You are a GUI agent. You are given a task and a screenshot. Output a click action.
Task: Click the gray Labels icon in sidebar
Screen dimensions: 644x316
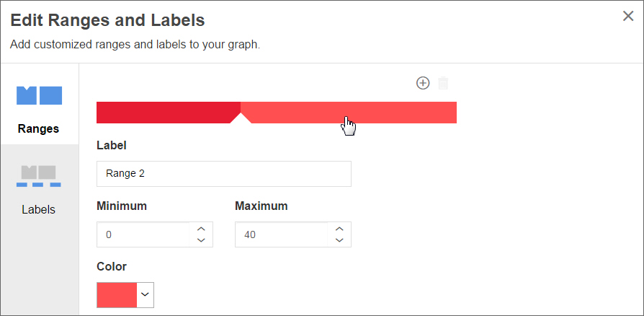[39, 176]
